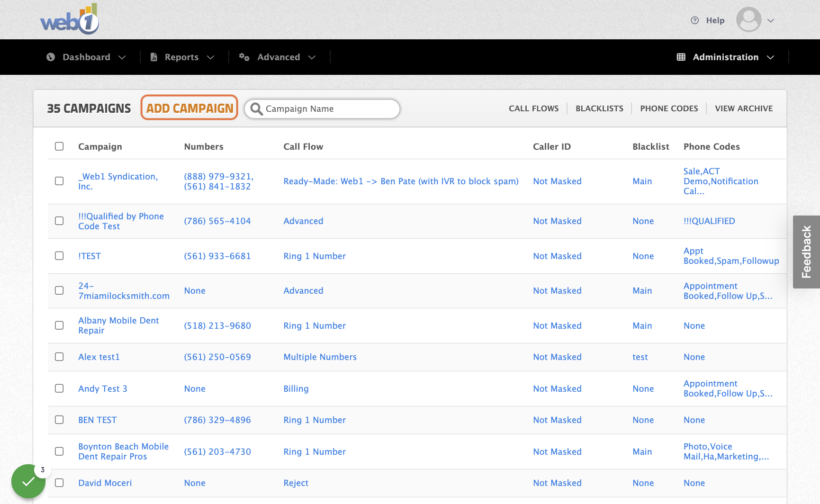820x504 pixels.
Task: Check the Alex test1 row checkbox
Action: point(59,357)
